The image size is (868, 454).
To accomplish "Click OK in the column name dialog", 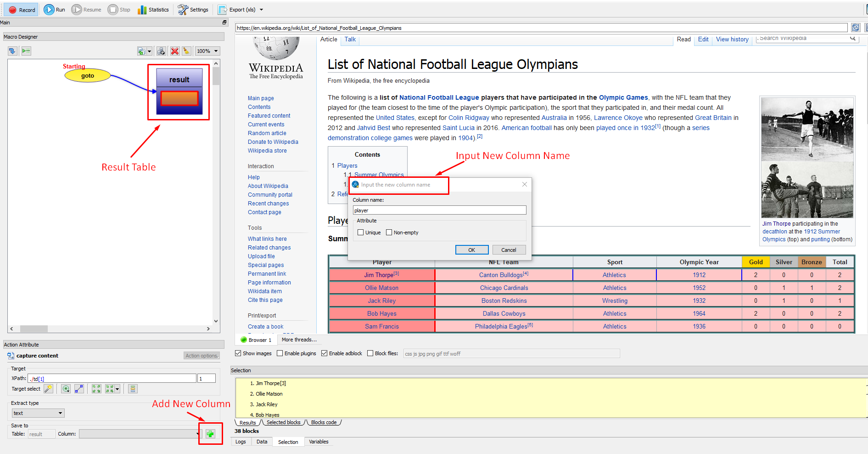I will 472,250.
